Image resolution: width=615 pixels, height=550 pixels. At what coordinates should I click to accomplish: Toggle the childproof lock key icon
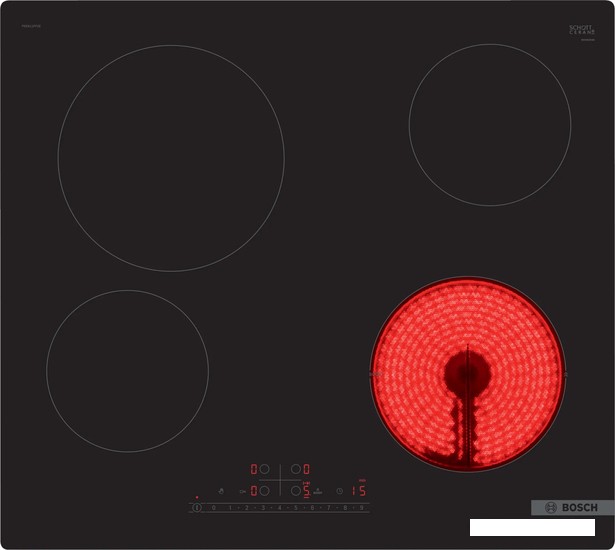tap(244, 491)
